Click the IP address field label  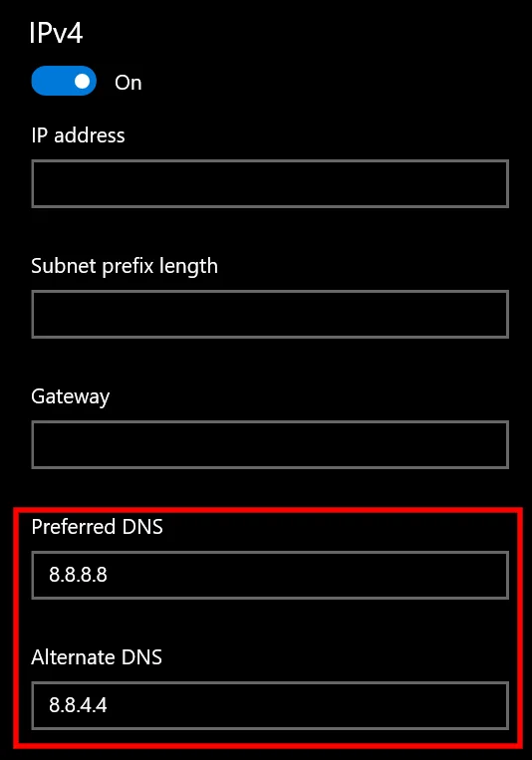coord(78,135)
